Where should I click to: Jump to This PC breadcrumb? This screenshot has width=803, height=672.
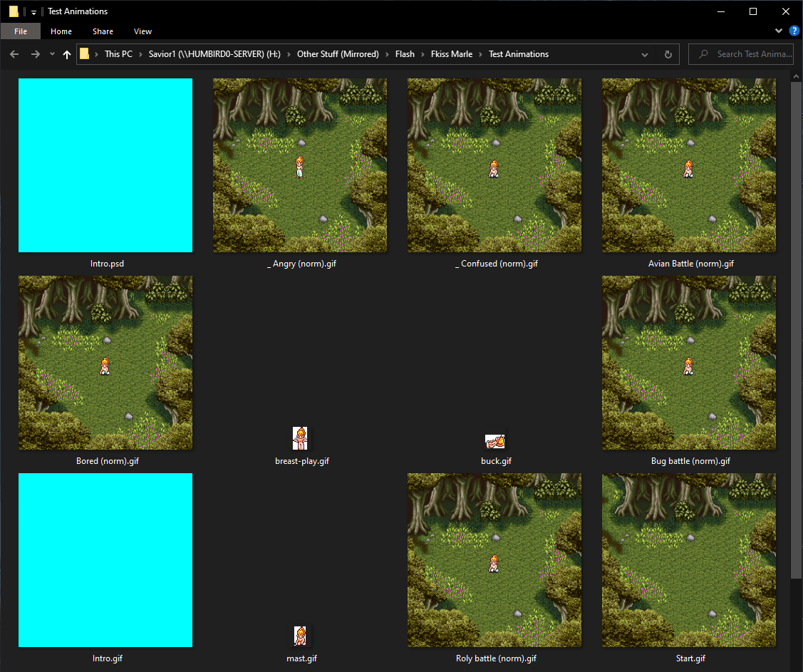[x=118, y=54]
